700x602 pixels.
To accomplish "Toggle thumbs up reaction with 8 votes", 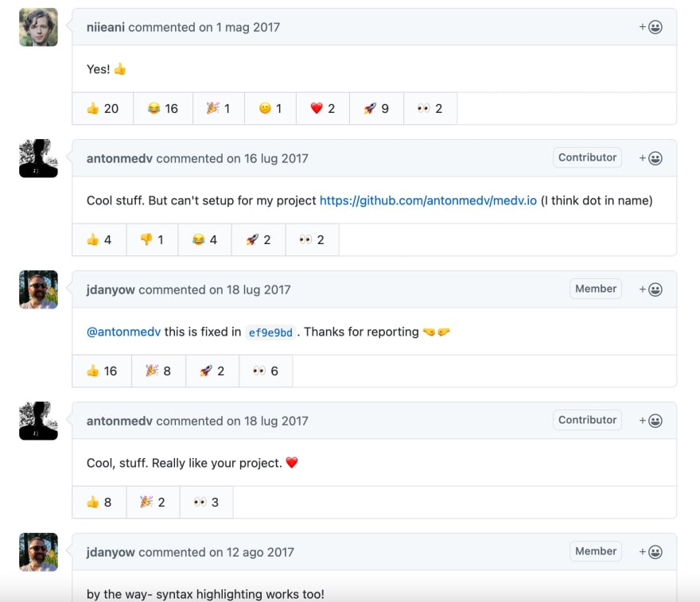I will click(x=99, y=502).
